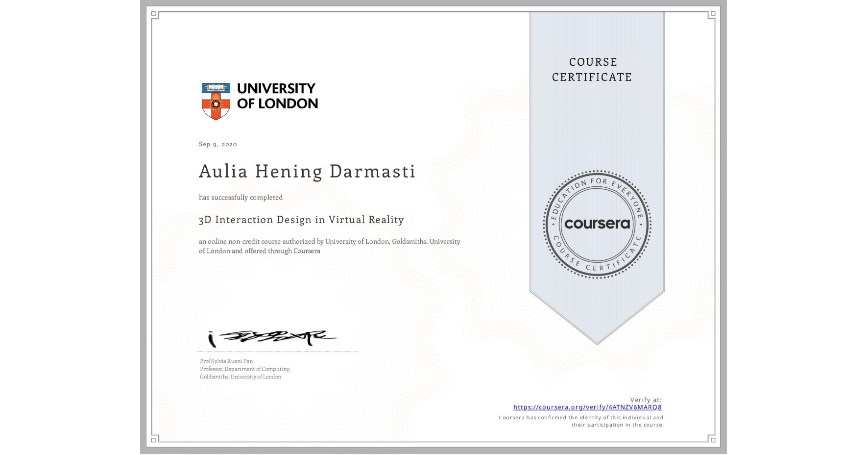Screen dimensions: 868x455
Task: Click the has successfully completed text line
Action: click(241, 197)
